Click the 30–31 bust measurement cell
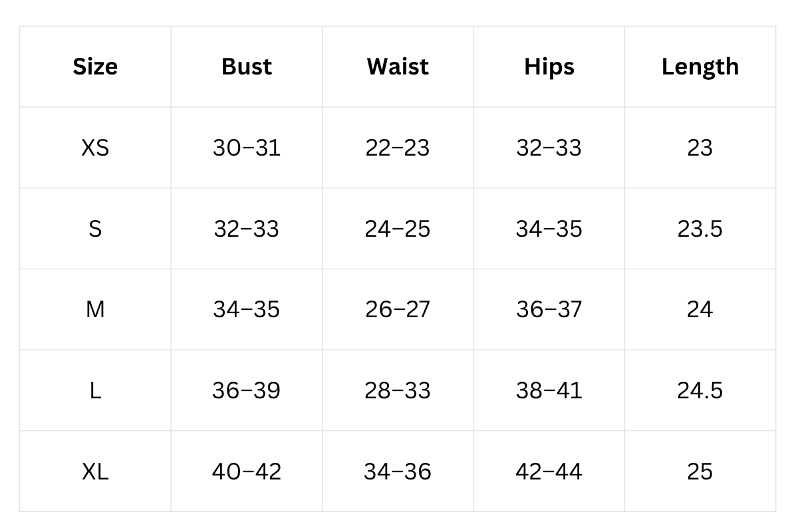 [247, 148]
